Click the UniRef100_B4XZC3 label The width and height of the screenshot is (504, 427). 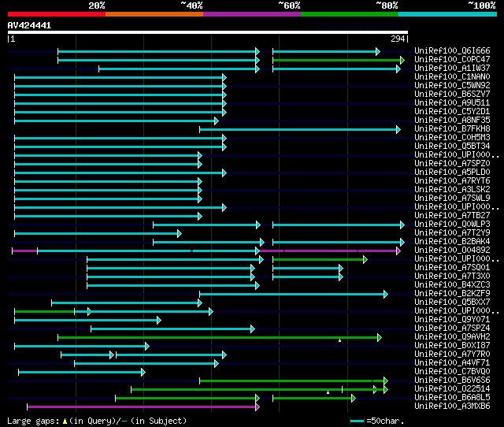click(x=452, y=285)
